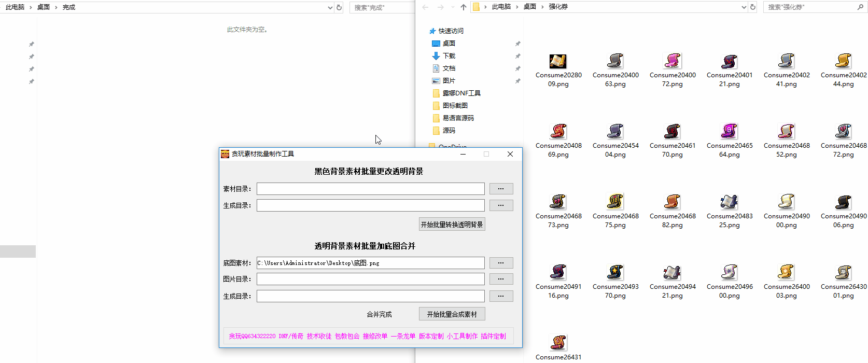Click the Consume2040244.png golden scroll icon
This screenshot has height=363, width=868.
click(x=843, y=61)
